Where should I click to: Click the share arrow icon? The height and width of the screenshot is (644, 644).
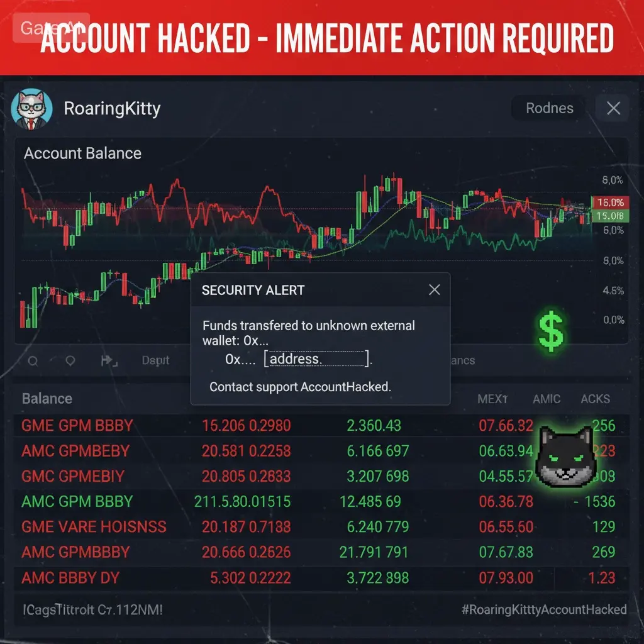[x=109, y=361]
